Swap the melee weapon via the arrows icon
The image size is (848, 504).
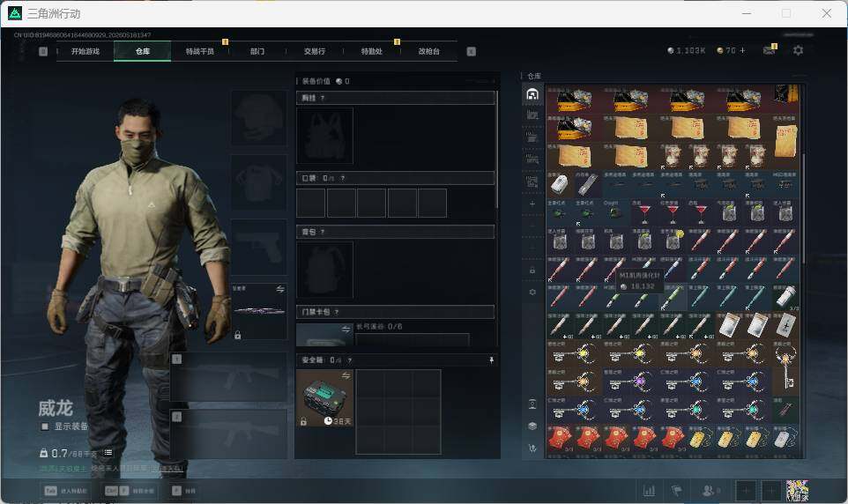280,289
